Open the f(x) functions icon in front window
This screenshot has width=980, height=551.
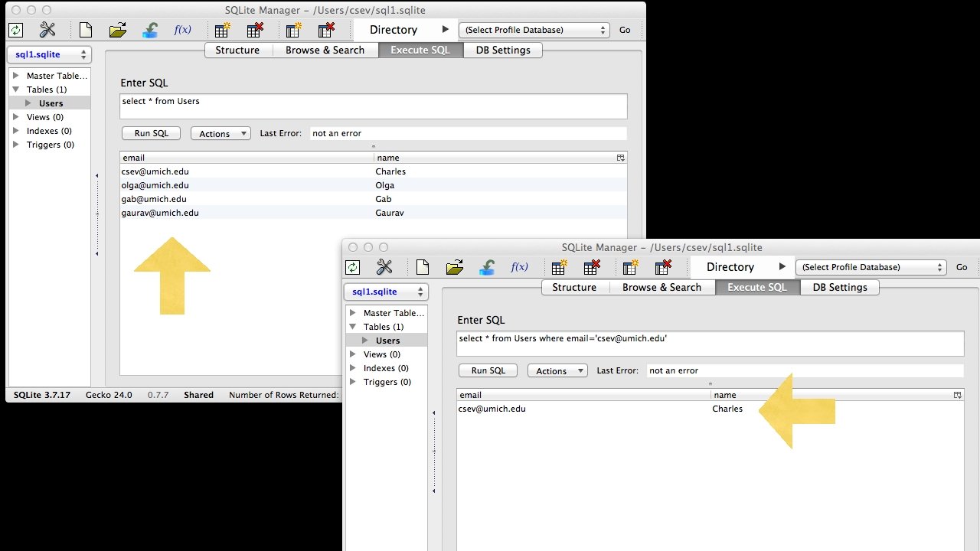(520, 267)
